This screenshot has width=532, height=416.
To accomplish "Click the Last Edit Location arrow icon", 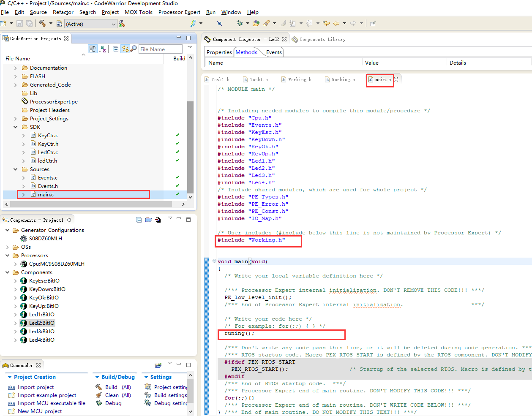I will point(326,23).
